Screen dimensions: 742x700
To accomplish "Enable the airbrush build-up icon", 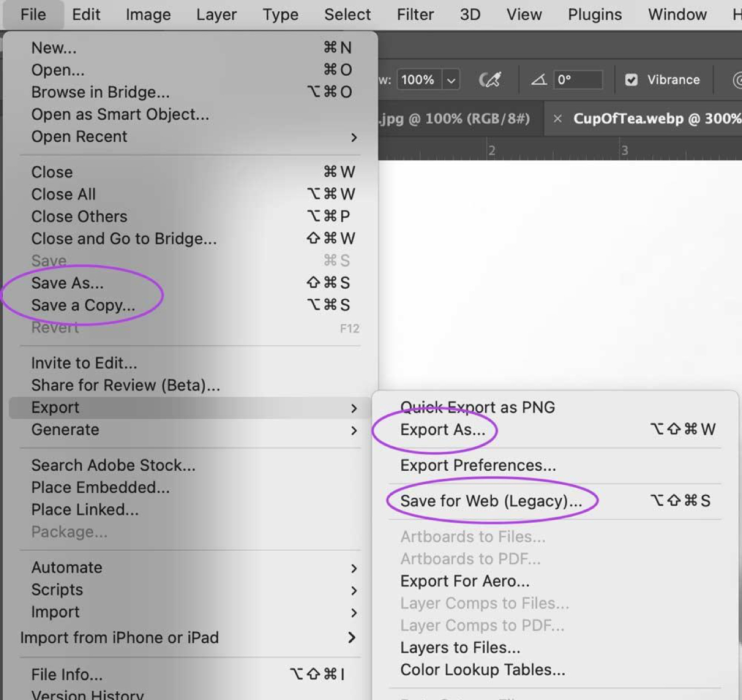I will [490, 80].
